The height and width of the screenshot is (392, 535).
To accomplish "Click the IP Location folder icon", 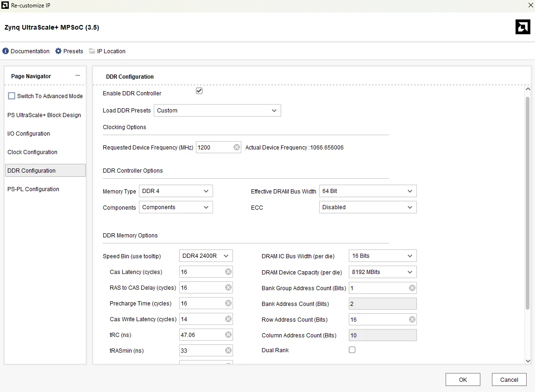I will [92, 51].
